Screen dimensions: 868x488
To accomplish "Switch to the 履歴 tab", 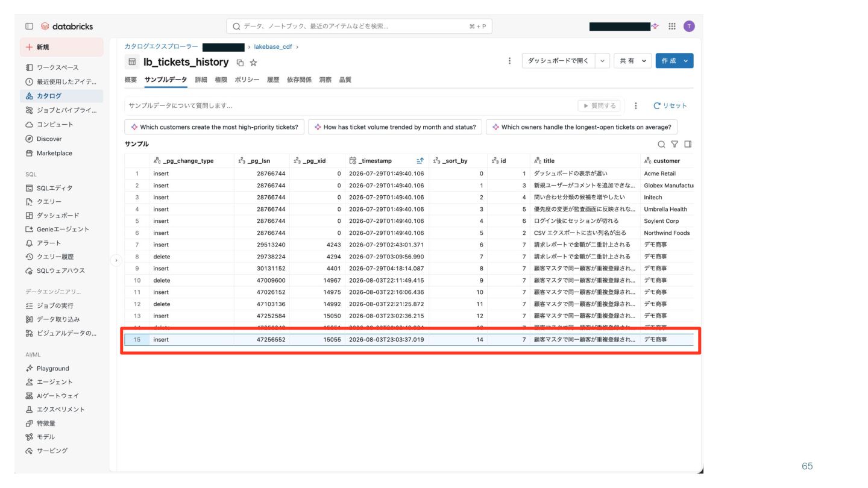I will (x=273, y=80).
